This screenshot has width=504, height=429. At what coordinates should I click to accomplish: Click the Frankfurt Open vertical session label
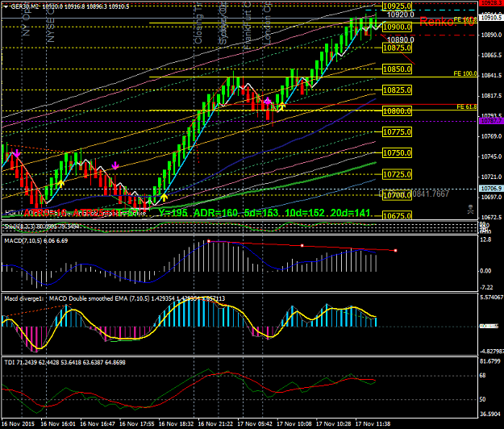[x=247, y=25]
